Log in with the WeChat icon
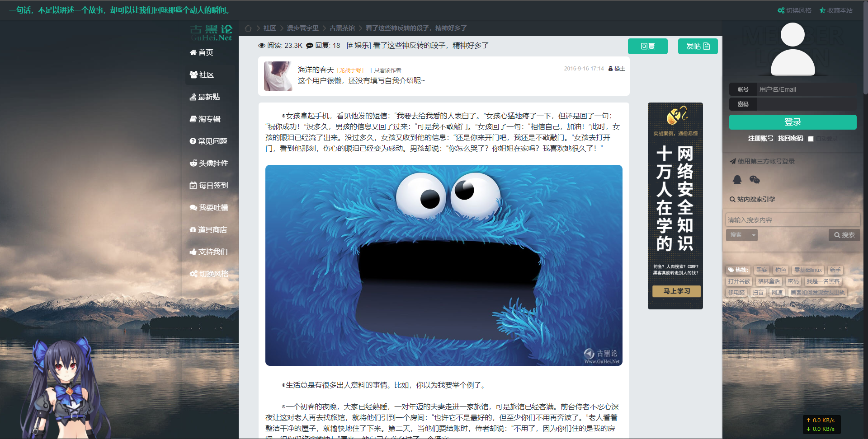This screenshot has height=439, width=868. coord(755,180)
